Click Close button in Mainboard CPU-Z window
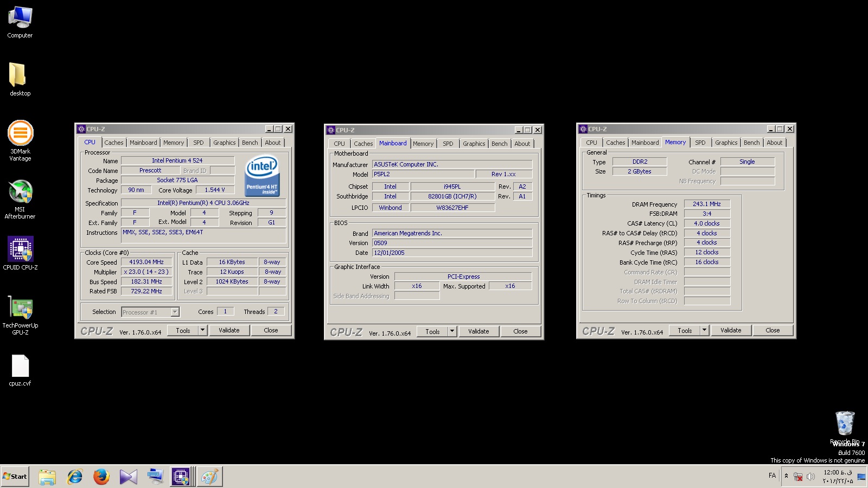The image size is (868, 488). click(520, 331)
